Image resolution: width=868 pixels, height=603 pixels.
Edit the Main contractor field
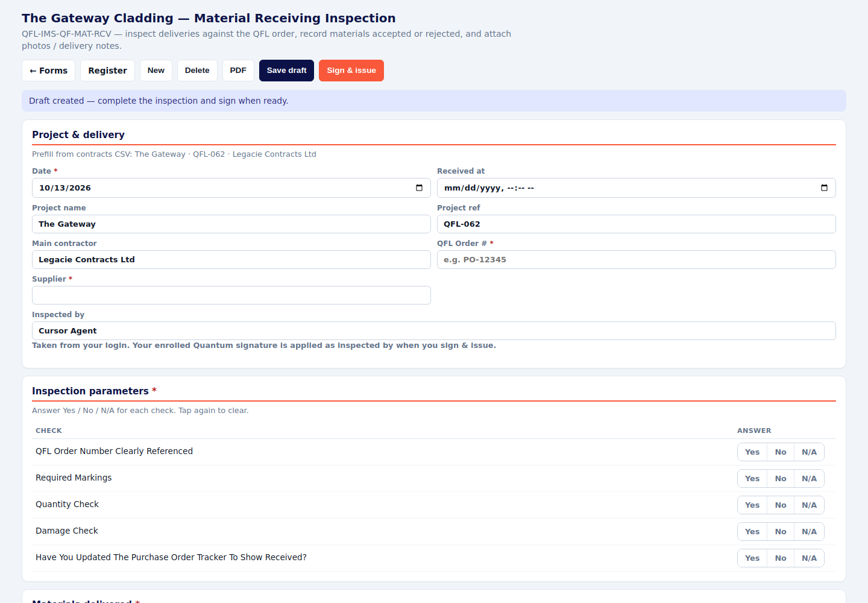231,260
